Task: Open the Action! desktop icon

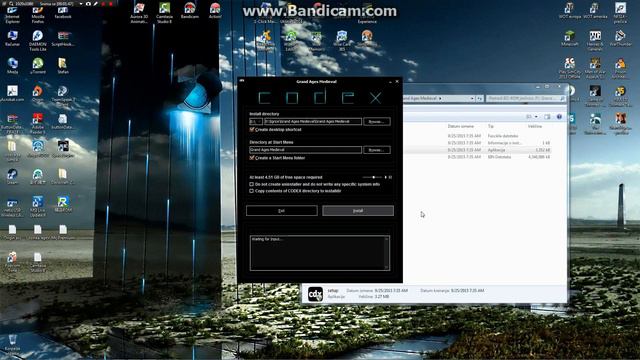Action: pos(215,10)
